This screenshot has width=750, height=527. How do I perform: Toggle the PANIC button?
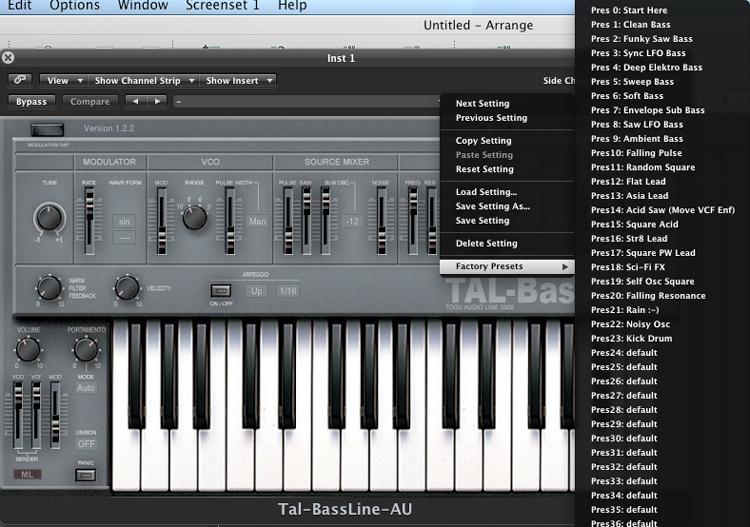86,475
